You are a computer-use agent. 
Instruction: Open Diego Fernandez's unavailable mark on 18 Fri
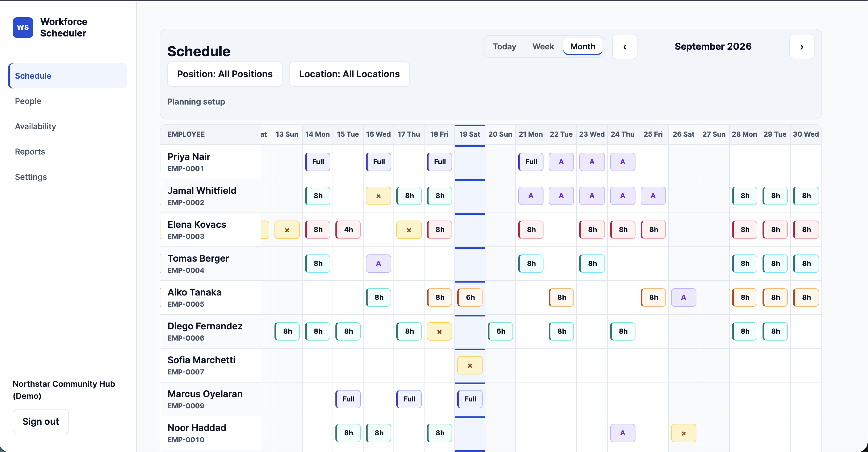[x=439, y=331]
